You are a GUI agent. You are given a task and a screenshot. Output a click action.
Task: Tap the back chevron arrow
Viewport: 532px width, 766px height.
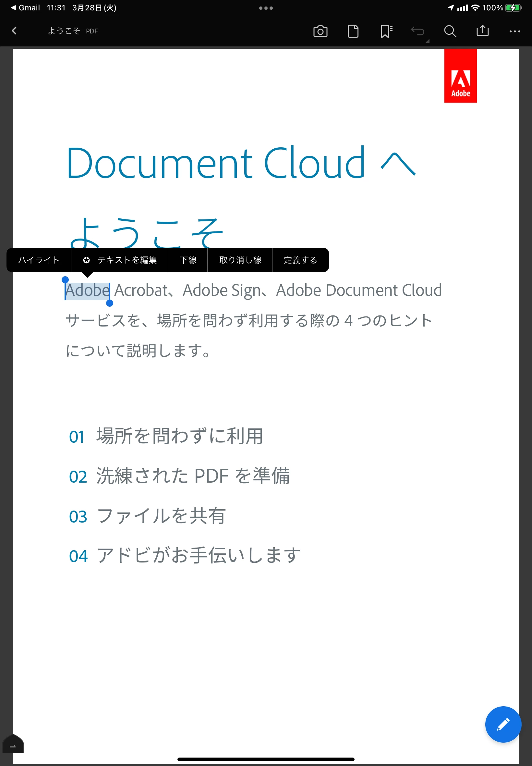click(x=14, y=31)
